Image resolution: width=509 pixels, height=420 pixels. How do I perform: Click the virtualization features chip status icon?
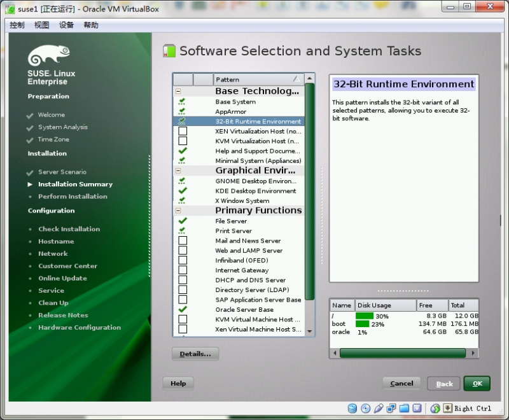coord(417,408)
